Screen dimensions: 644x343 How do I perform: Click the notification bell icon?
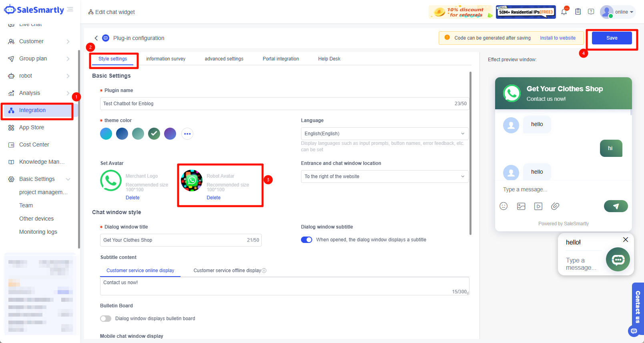[564, 12]
